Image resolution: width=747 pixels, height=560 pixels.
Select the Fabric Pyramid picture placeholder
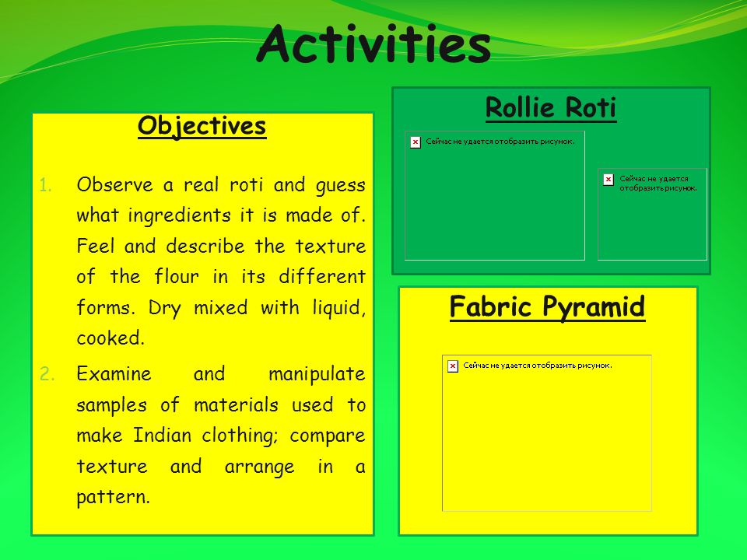pyautogui.click(x=547, y=433)
